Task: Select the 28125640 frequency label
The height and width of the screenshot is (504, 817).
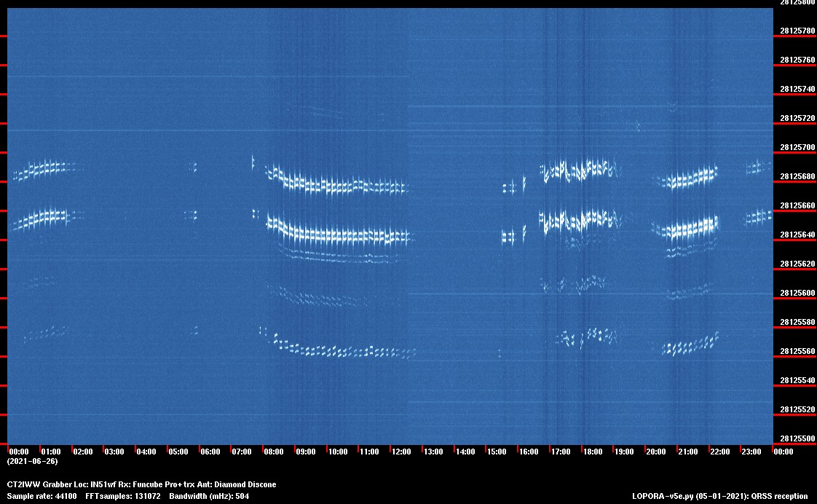Action: tap(797, 235)
